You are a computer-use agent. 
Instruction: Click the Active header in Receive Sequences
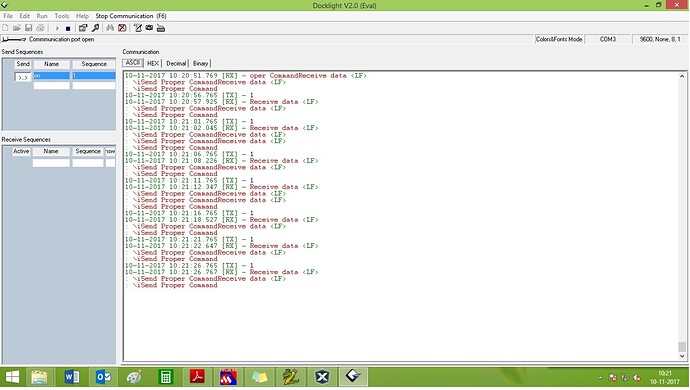(21, 151)
